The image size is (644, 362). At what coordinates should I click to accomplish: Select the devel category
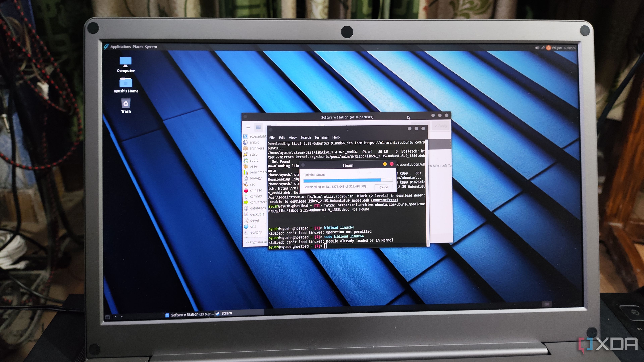[x=252, y=220]
